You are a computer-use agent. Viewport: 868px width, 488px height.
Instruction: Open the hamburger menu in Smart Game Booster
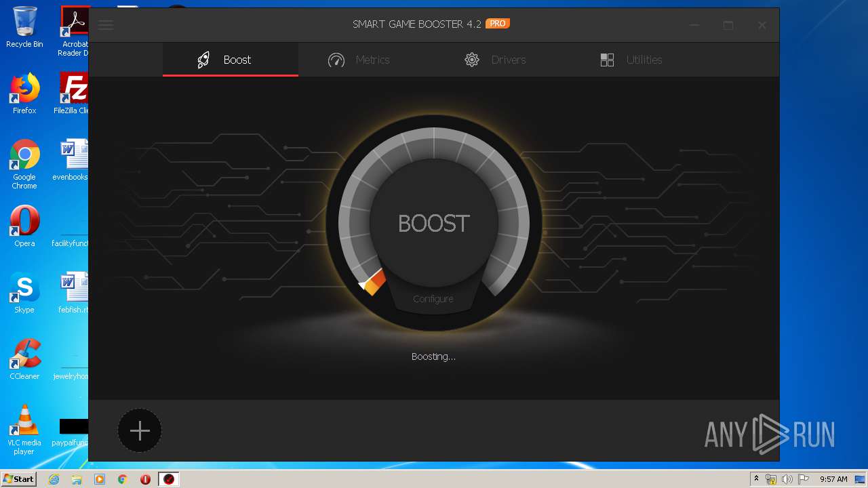(106, 25)
